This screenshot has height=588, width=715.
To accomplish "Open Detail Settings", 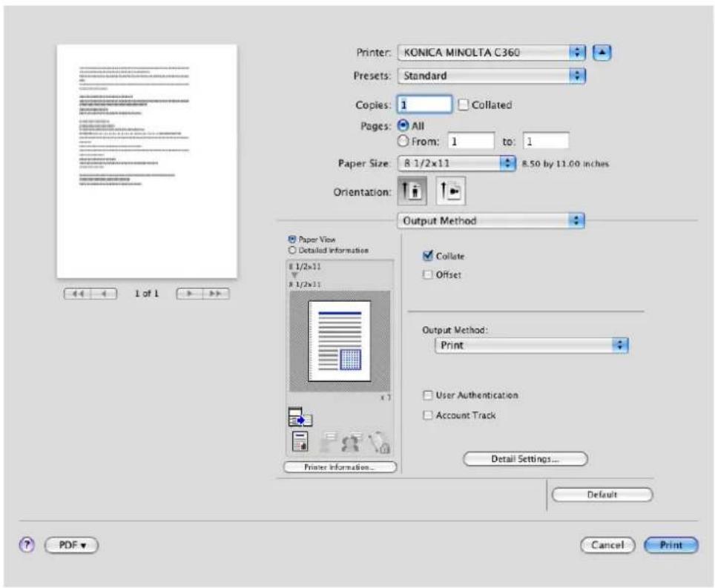I will coord(525,458).
